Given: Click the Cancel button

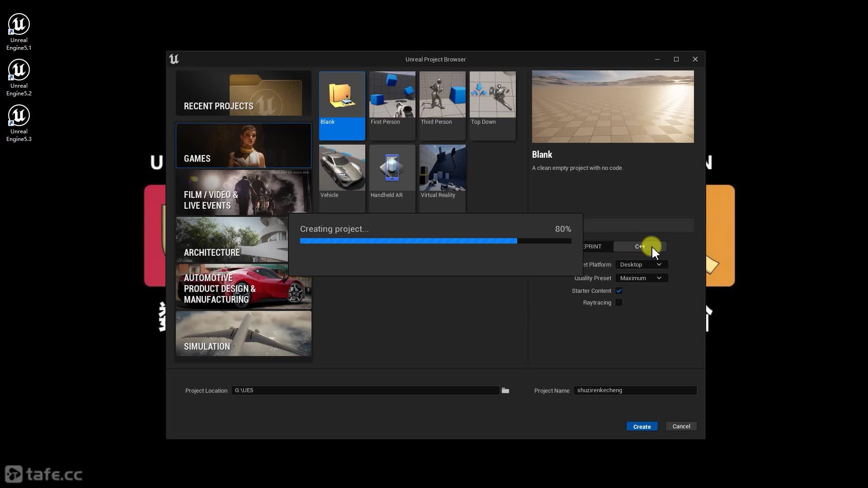Looking at the screenshot, I should [x=681, y=427].
